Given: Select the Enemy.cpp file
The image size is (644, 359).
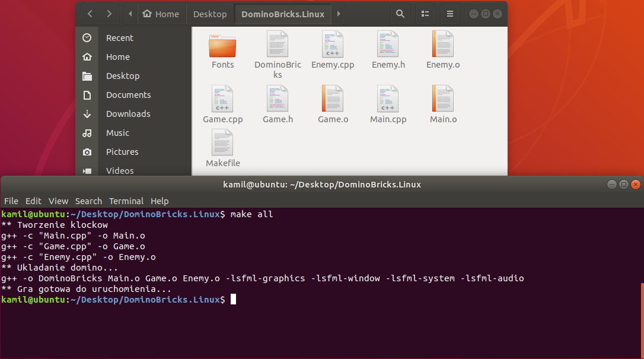Looking at the screenshot, I should [x=333, y=50].
